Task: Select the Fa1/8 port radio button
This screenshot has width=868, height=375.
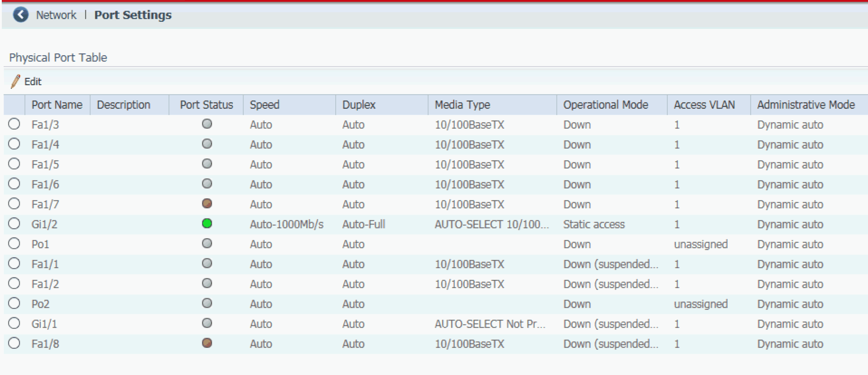Action: [x=14, y=343]
